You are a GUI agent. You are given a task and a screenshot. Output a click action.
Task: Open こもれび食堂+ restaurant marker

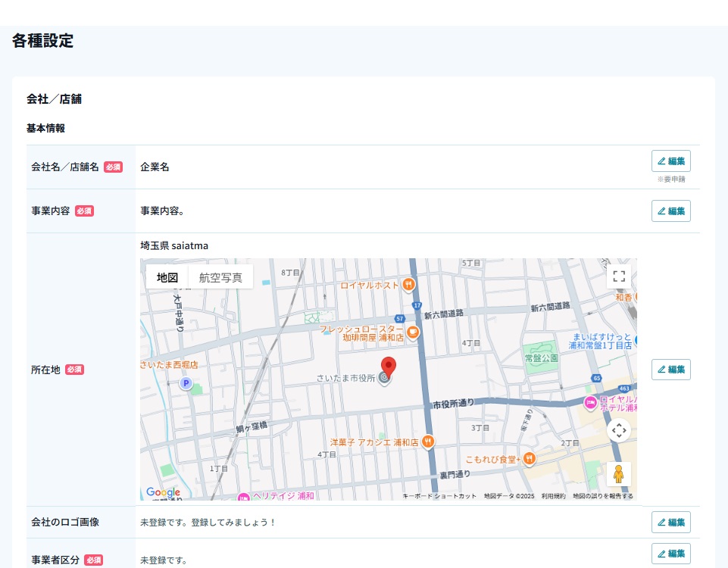(x=530, y=459)
